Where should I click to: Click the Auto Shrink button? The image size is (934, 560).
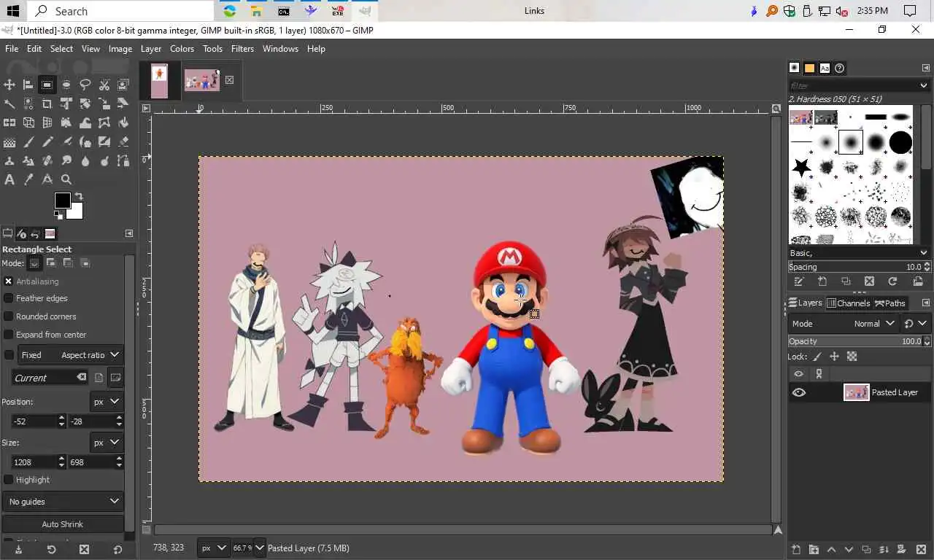point(63,524)
